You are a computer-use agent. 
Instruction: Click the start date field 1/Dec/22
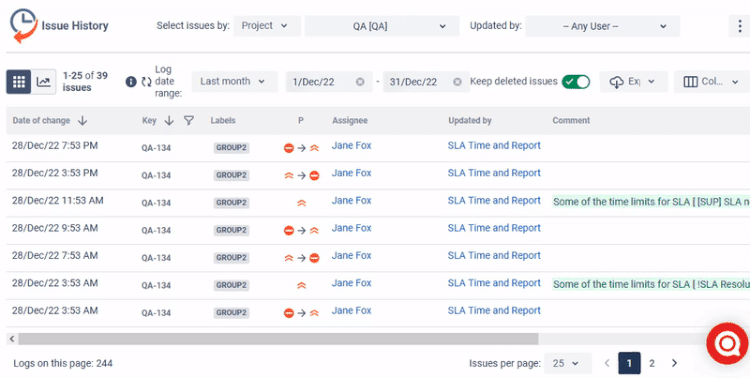[x=329, y=82]
